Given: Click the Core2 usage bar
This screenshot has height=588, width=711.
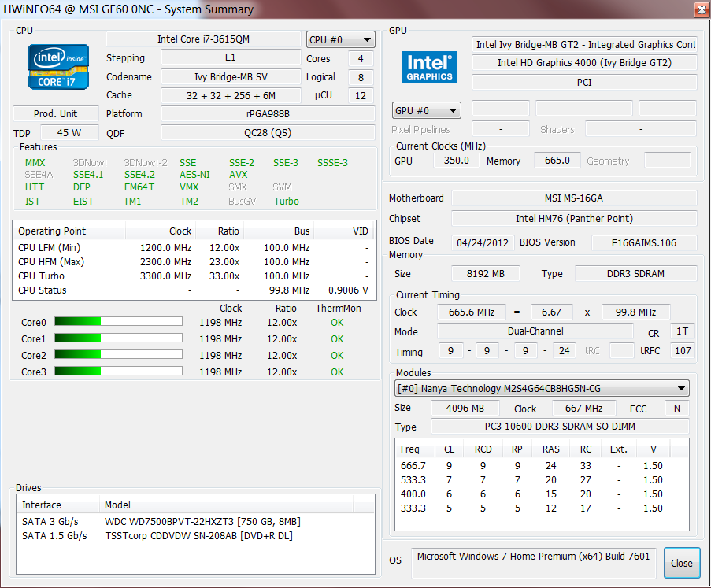Looking at the screenshot, I should click(x=118, y=354).
